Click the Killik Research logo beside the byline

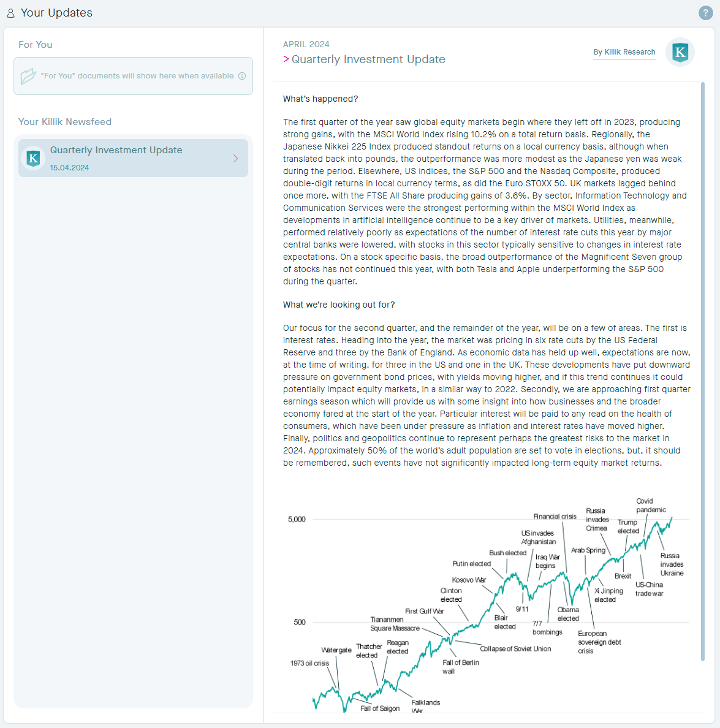pos(680,53)
